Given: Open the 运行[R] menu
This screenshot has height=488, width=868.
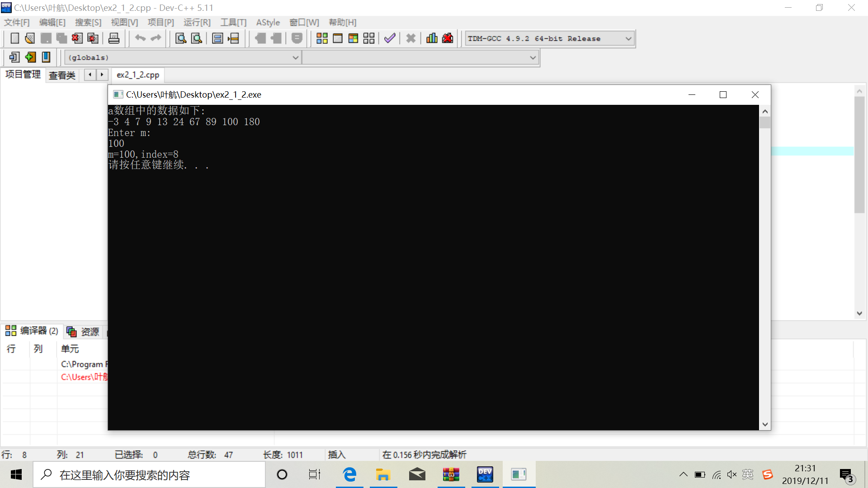Looking at the screenshot, I should point(197,22).
